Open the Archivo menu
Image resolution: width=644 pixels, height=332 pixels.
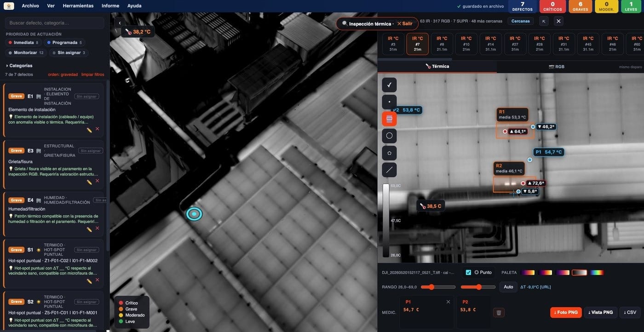30,6
